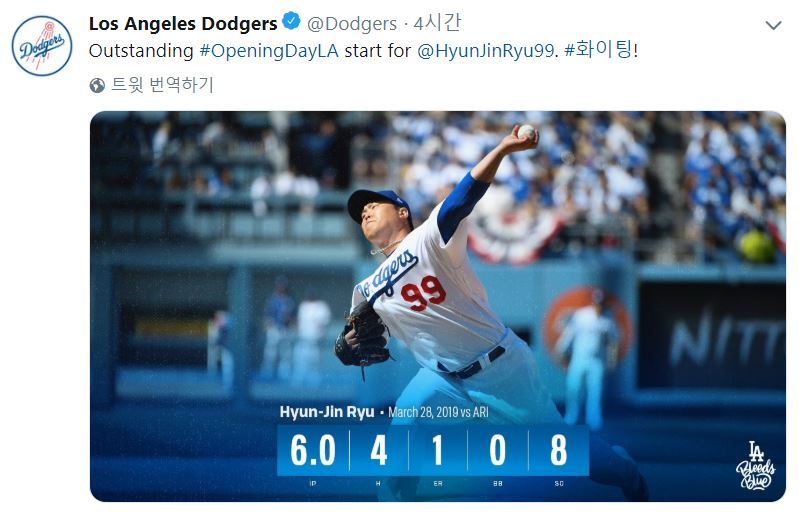
Task: Open the Hyun-Jin Ryu pitching photo
Action: pos(438,306)
